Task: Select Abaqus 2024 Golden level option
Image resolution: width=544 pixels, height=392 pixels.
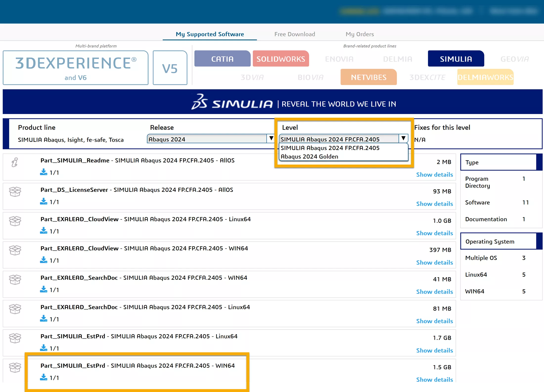Action: pyautogui.click(x=309, y=157)
